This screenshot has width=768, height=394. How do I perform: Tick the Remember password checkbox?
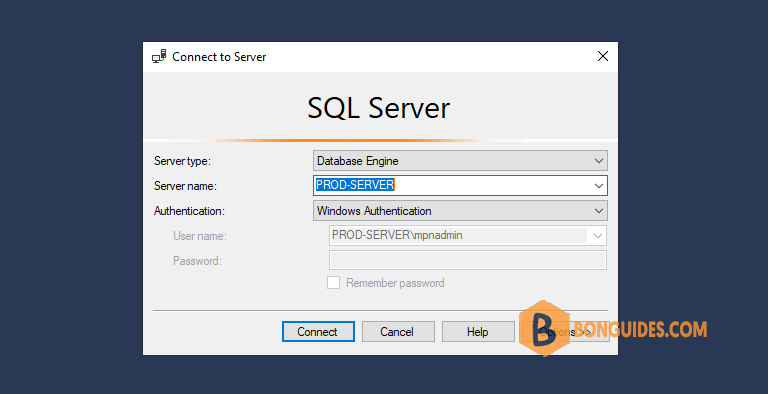pos(334,283)
